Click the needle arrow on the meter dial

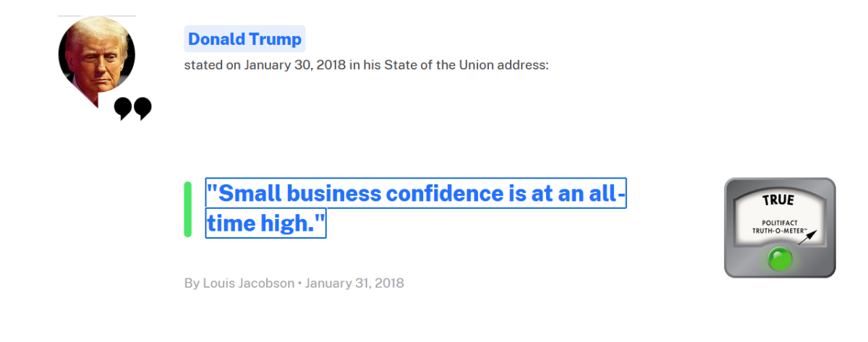coord(807,237)
